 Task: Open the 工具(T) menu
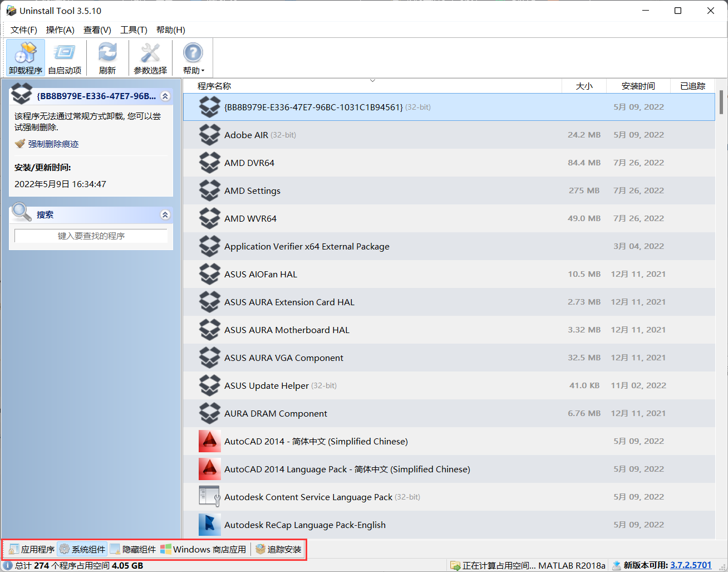(x=134, y=30)
